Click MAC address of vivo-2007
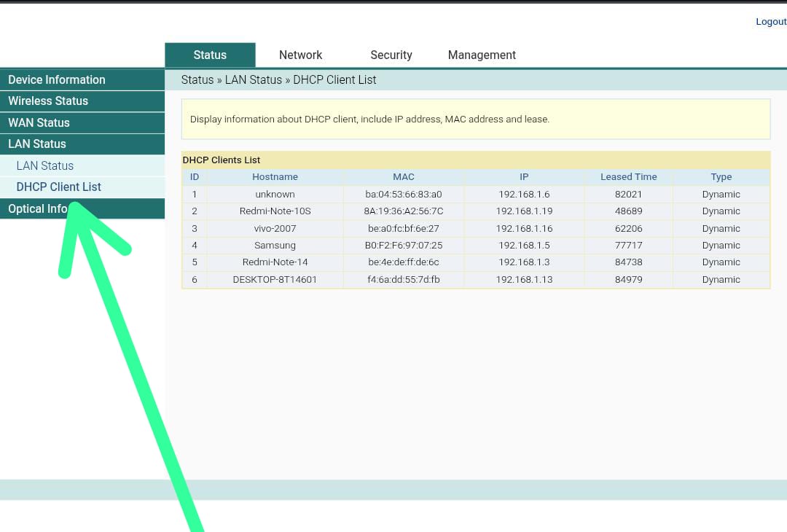The height and width of the screenshot is (532, 787). click(x=403, y=229)
